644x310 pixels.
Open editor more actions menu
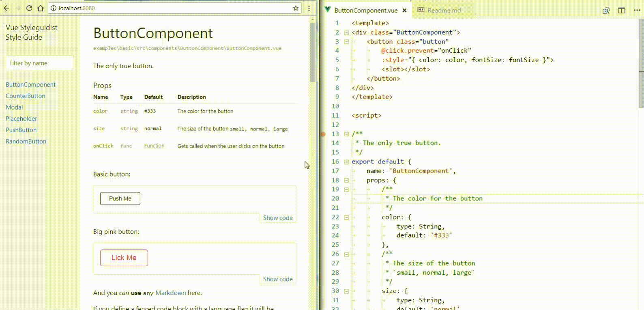(637, 11)
